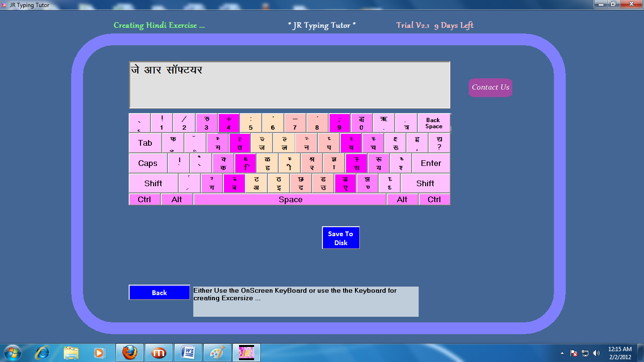Click the प key
The width and height of the screenshot is (644, 362).
click(328, 143)
